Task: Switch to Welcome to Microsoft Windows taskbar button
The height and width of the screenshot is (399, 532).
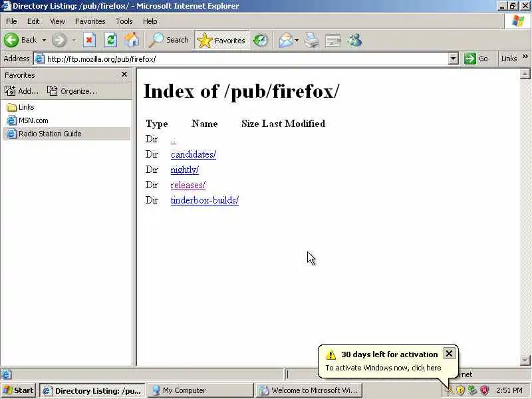Action: 309,390
